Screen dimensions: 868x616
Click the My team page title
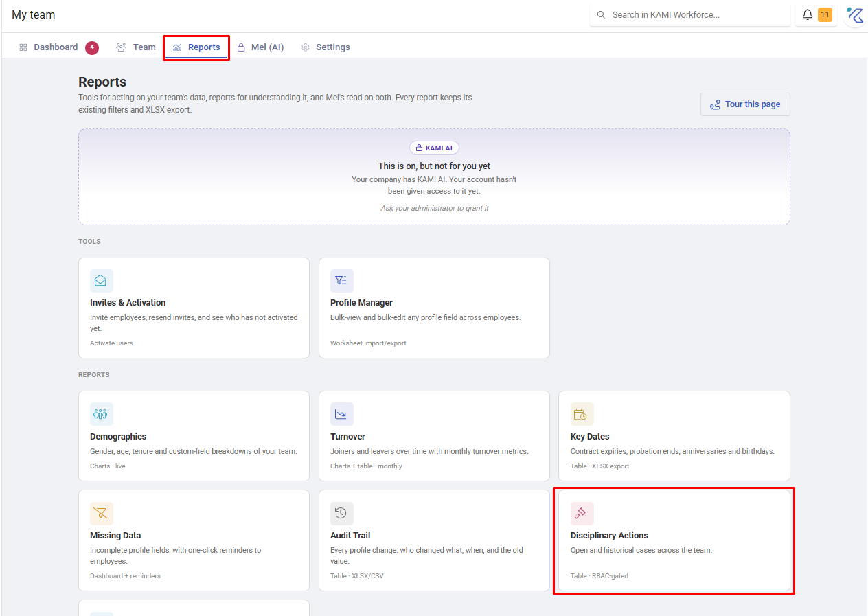pyautogui.click(x=34, y=14)
